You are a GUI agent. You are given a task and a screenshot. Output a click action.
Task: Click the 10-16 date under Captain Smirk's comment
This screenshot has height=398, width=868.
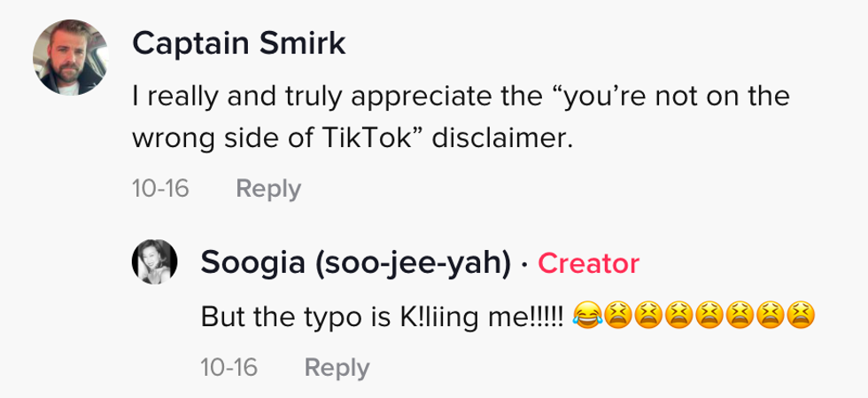click(160, 189)
